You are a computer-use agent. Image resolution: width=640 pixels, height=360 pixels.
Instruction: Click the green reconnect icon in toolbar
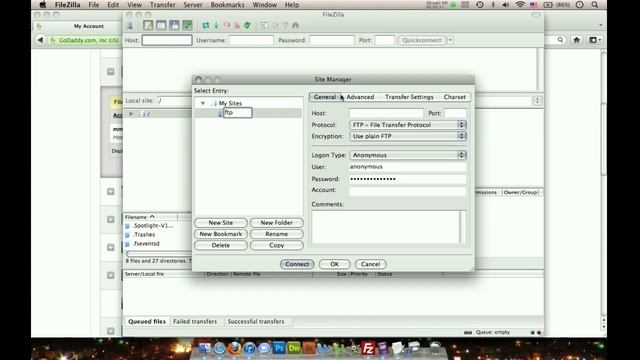point(247,25)
